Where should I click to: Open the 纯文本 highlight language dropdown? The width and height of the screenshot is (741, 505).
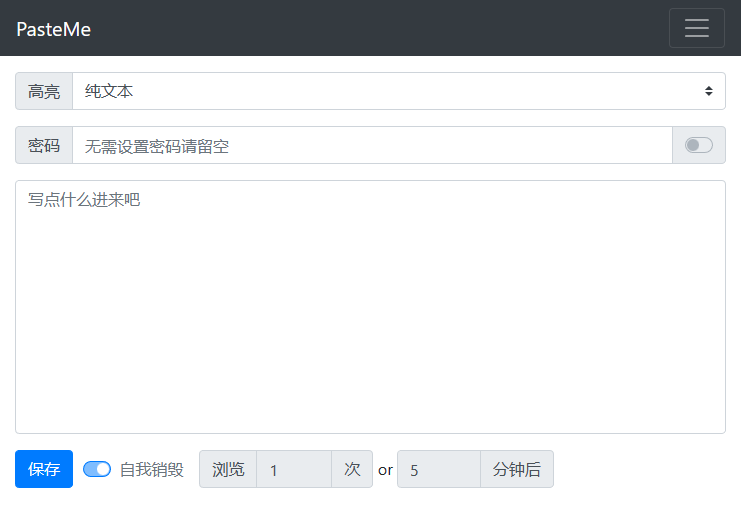tap(399, 91)
